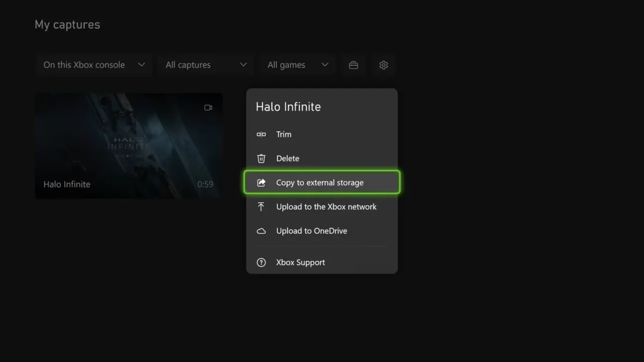
Task: Click the upload arrow icon for Xbox network
Action: click(x=261, y=207)
